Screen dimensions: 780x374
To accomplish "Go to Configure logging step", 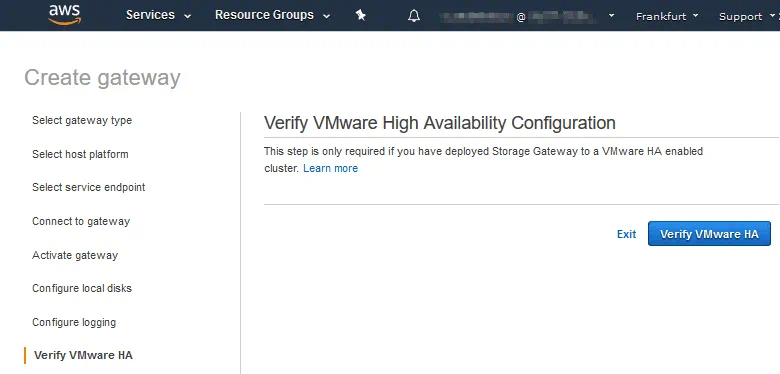I will 74,322.
